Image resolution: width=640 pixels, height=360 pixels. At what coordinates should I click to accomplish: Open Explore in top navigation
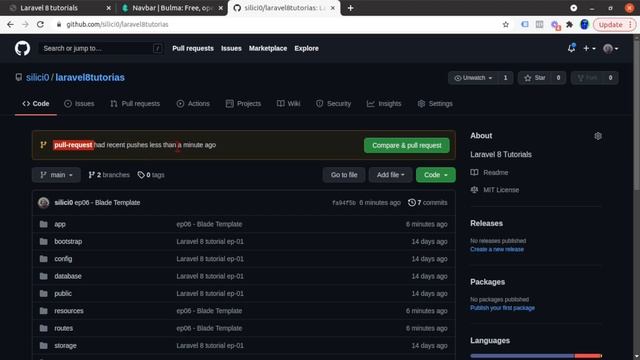[x=307, y=49]
